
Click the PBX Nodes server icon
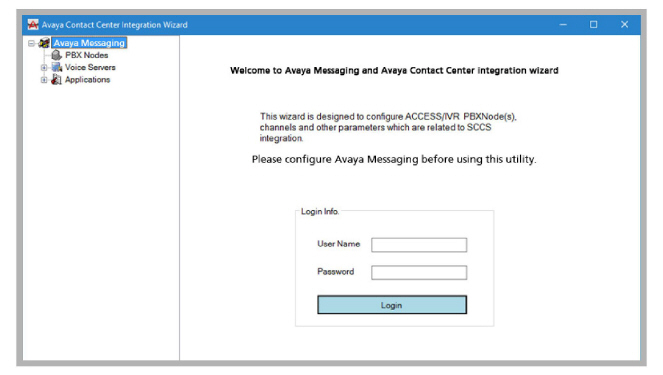point(56,55)
